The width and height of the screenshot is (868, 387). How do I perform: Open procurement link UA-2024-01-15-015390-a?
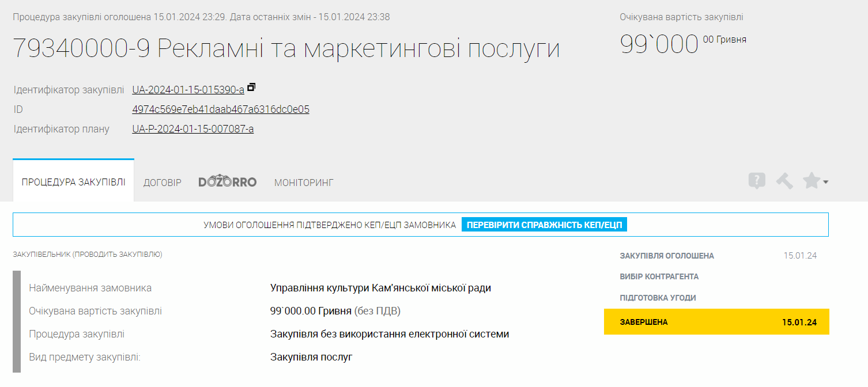click(188, 90)
